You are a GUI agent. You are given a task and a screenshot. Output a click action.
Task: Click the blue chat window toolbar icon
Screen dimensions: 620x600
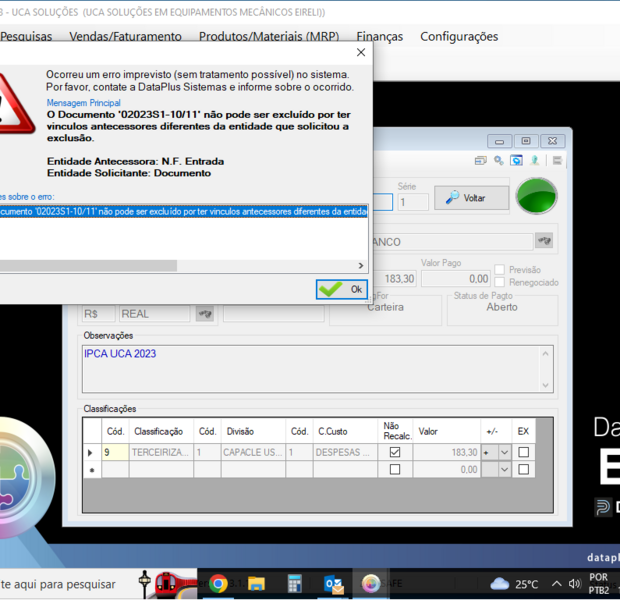tap(516, 161)
